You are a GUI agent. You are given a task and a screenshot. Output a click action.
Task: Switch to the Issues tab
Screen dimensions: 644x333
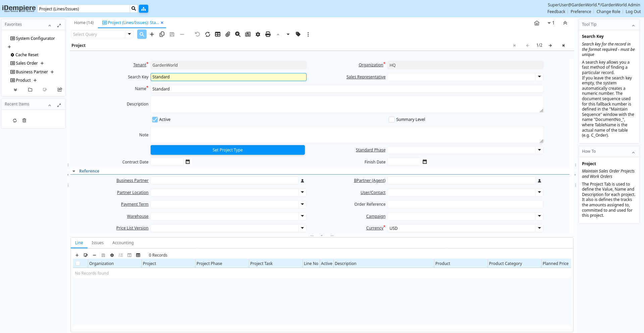point(98,243)
